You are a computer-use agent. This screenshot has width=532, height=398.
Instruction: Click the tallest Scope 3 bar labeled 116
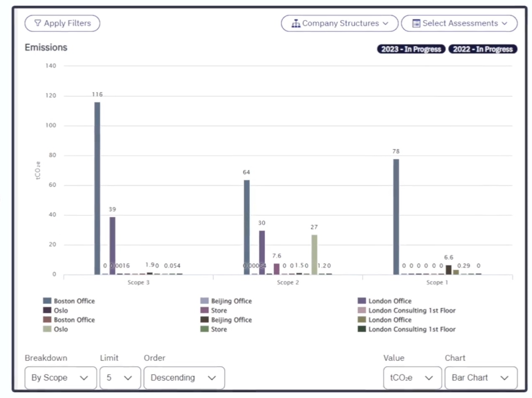(97, 188)
